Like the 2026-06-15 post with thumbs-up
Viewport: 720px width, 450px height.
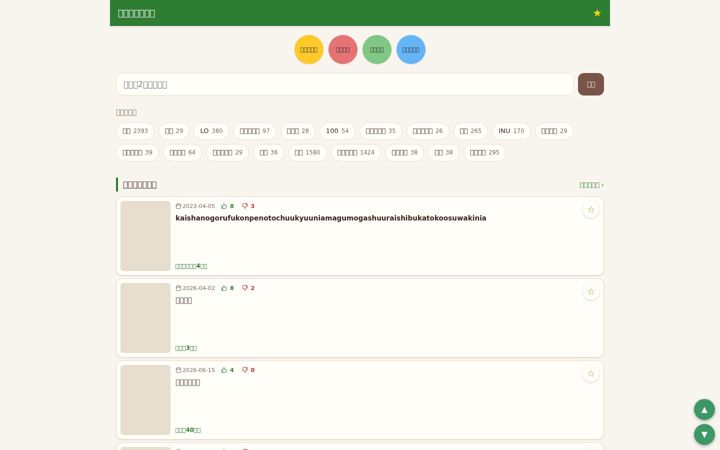pyautogui.click(x=224, y=370)
